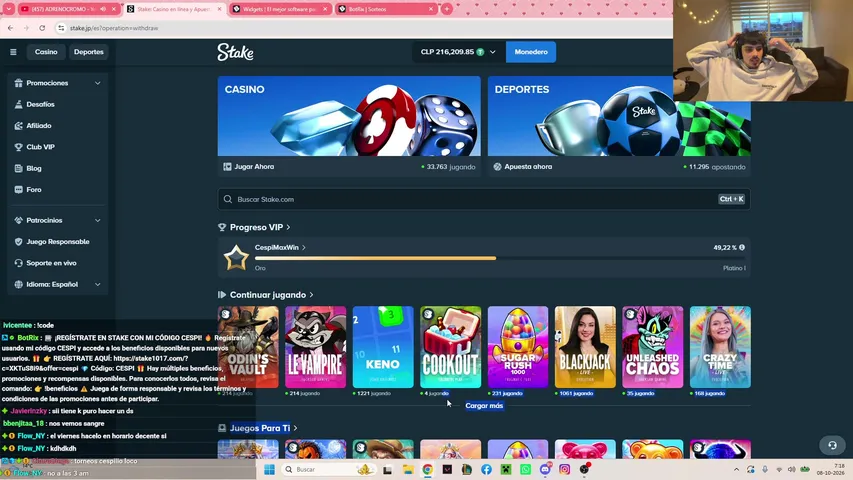The width and height of the screenshot is (853, 480).
Task: Open Instagram from taskbar
Action: tap(564, 469)
